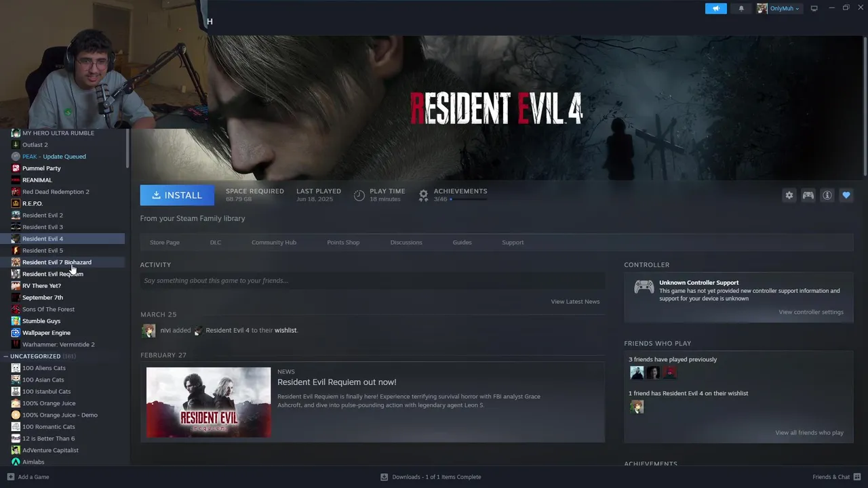This screenshot has width=868, height=488.
Task: Open the DLC tab
Action: [216, 242]
